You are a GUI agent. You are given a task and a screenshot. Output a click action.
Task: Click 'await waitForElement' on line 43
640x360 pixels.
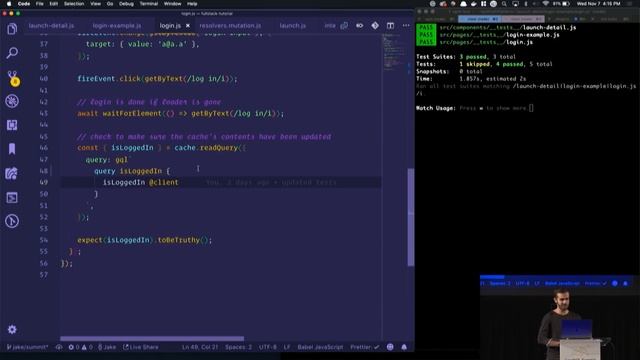pyautogui.click(x=119, y=113)
